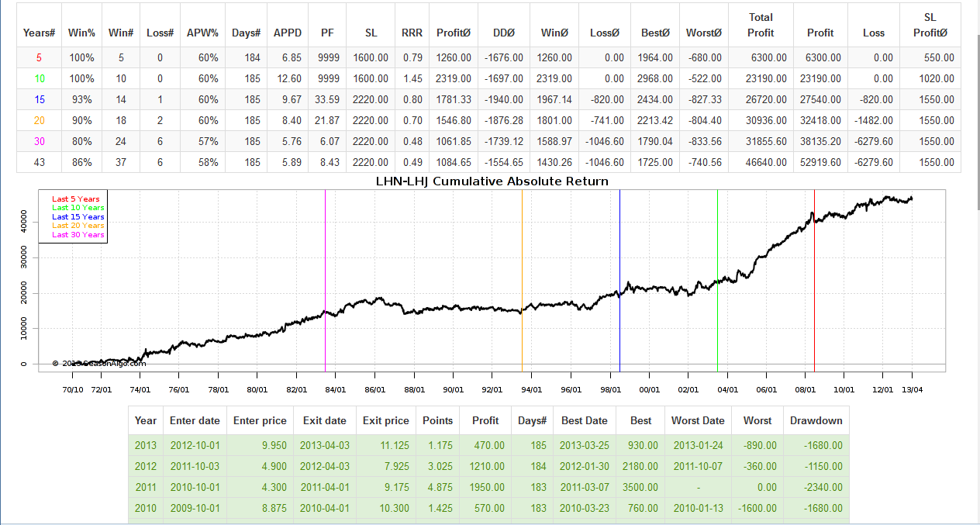Image resolution: width=980 pixels, height=525 pixels.
Task: Select the 43 years row label
Action: [x=39, y=162]
